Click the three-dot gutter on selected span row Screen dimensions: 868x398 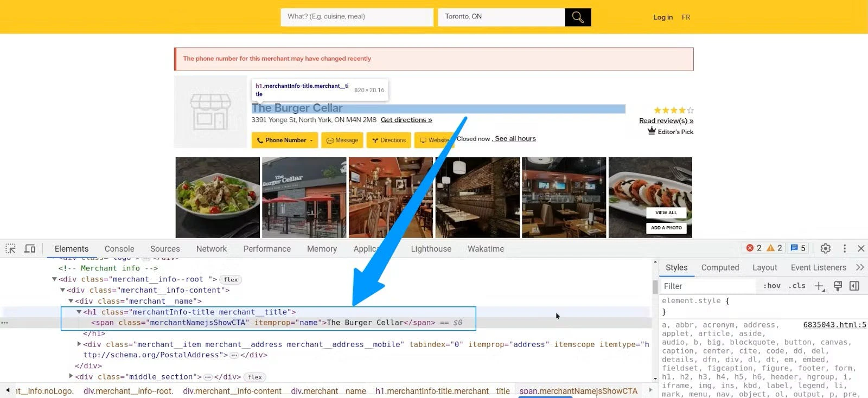[x=5, y=323]
